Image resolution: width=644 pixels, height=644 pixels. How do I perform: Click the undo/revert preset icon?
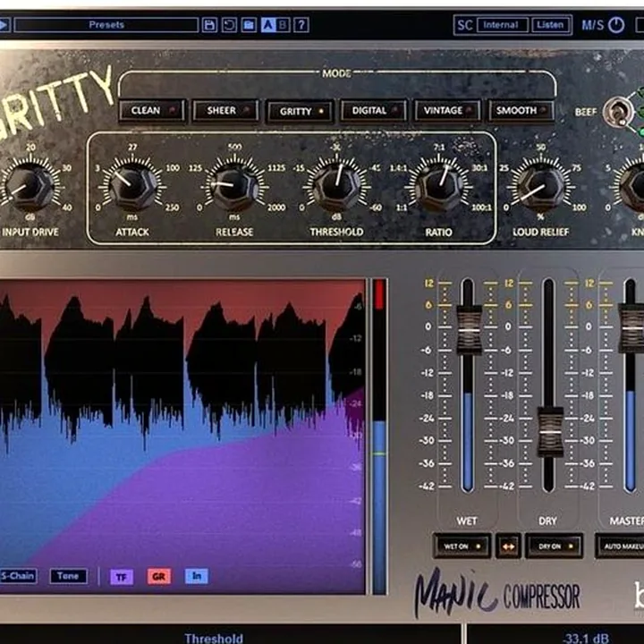[229, 25]
